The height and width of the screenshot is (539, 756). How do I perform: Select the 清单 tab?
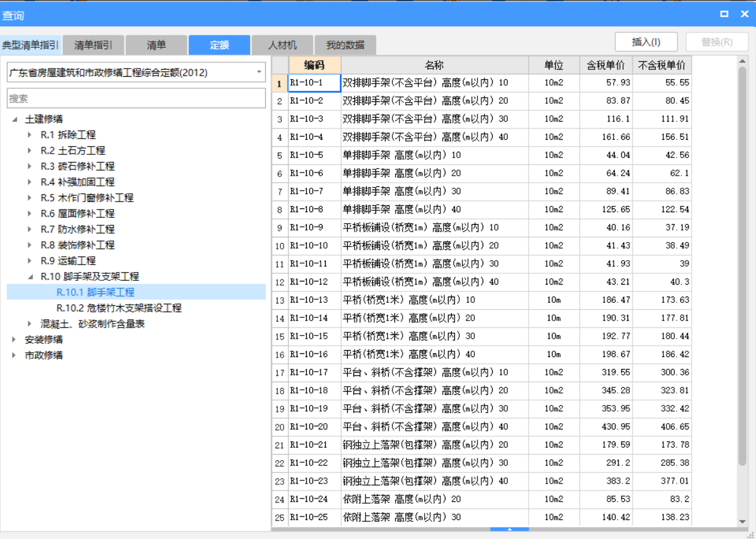[x=156, y=45]
